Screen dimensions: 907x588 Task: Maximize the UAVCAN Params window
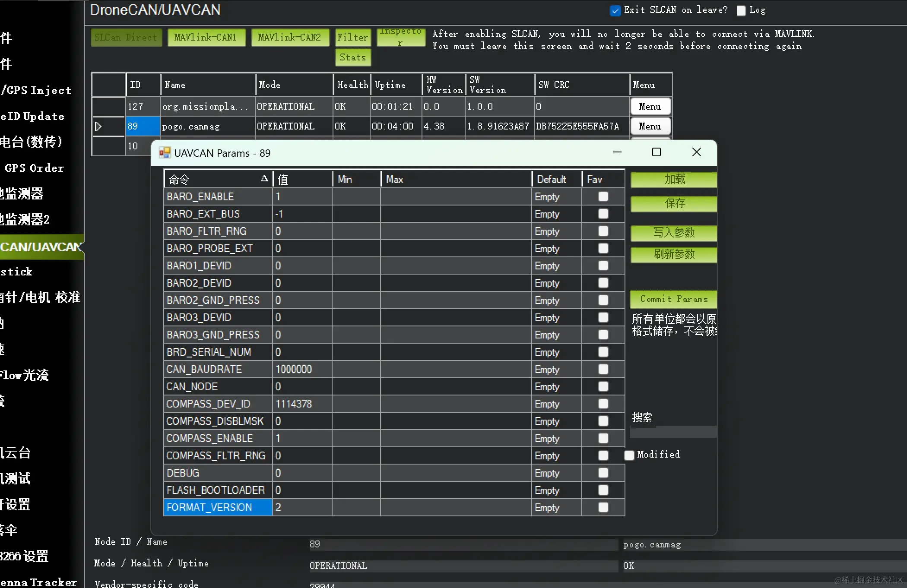656,152
